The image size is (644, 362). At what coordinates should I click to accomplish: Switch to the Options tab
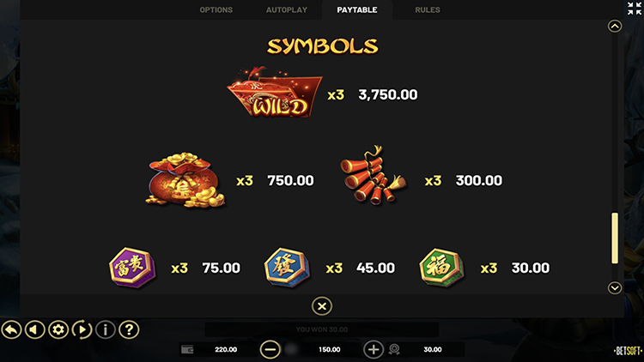click(216, 9)
